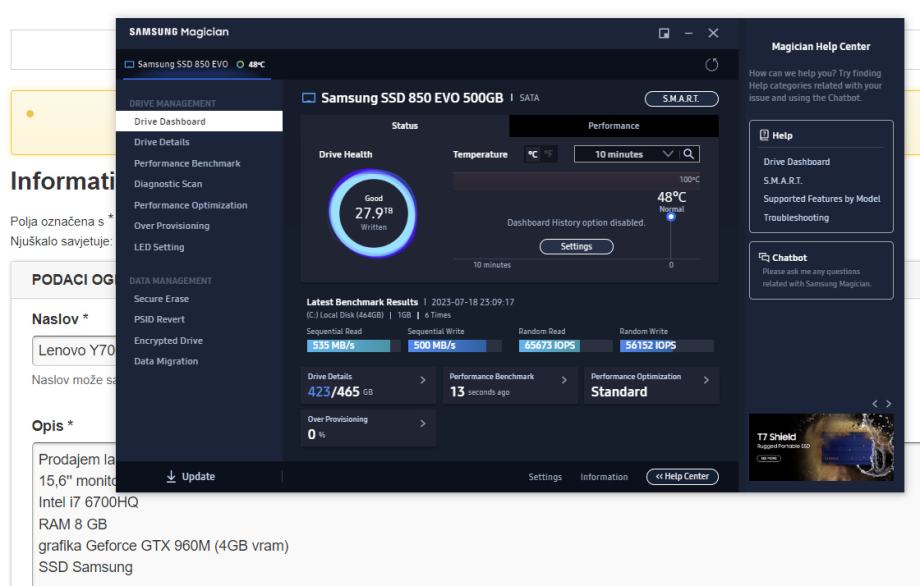Viewport: 920px width, 586px height.
Task: Click the Drive Health circular gauge
Action: pyautogui.click(x=373, y=213)
